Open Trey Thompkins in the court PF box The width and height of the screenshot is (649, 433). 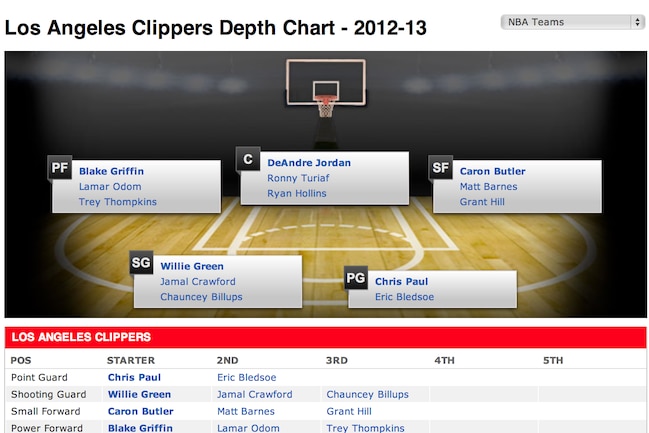point(118,202)
